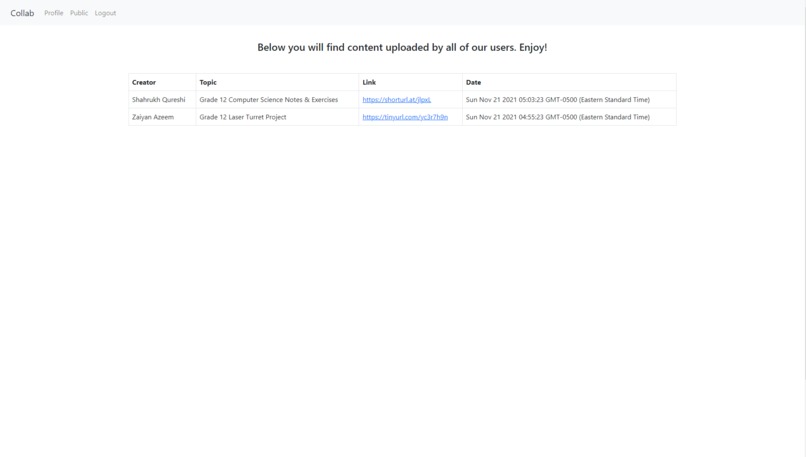
Task: Open the shorturl.at link for Computer Science Notes
Action: (397, 100)
